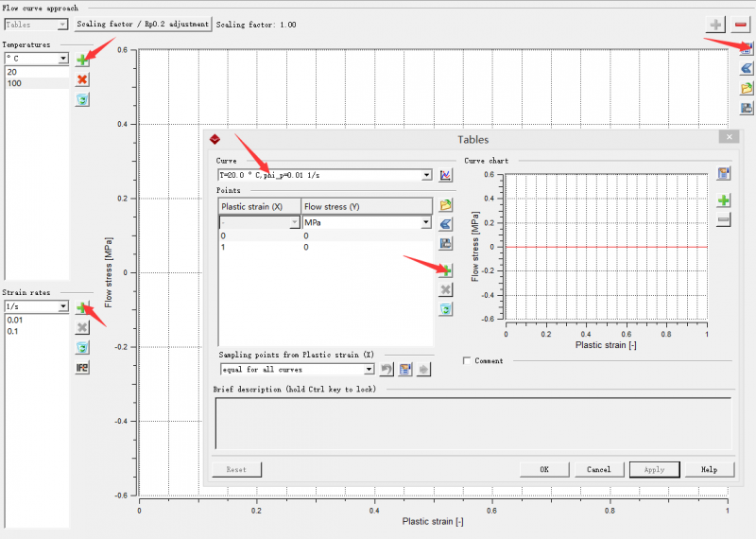Click recycle bin icon beside Temperatures list
This screenshot has height=539, width=756.
82,100
